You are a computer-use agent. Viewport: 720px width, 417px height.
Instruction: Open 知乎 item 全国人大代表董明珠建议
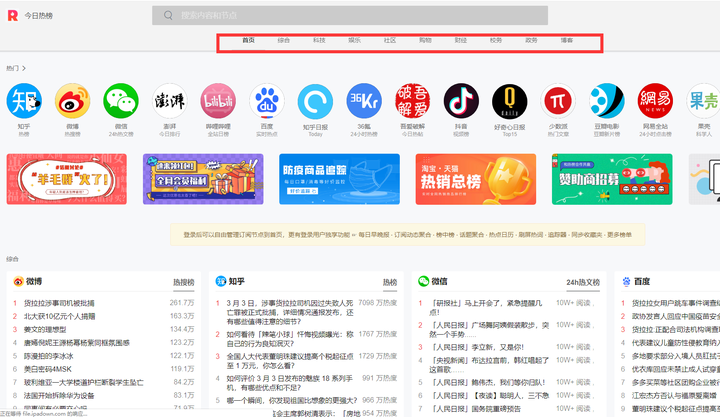coord(290,361)
